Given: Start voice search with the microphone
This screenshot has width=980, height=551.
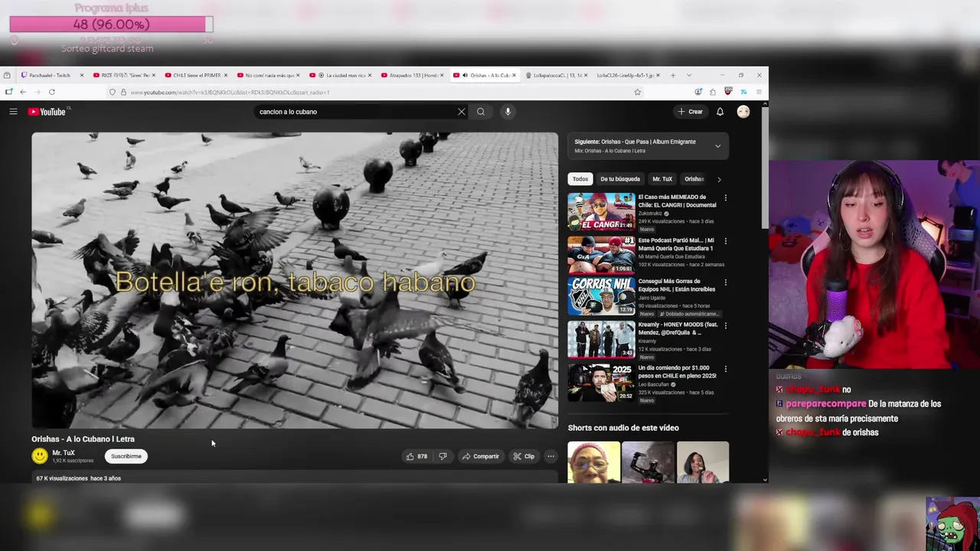Looking at the screenshot, I should pyautogui.click(x=508, y=112).
